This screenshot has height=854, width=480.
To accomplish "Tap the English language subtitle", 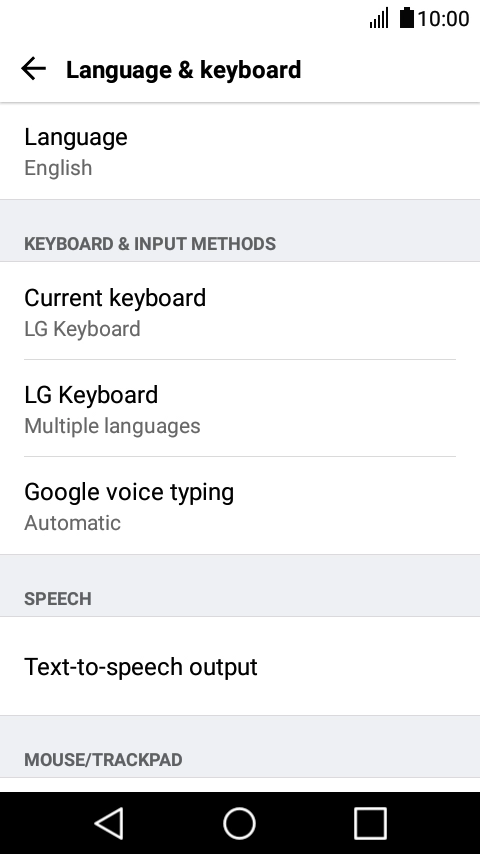I will [x=58, y=168].
